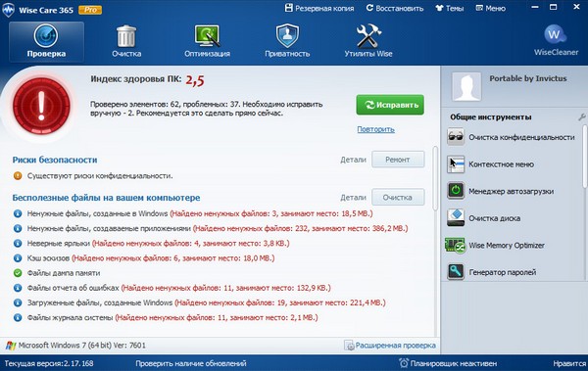Open the Оптимизация tab

207,41
